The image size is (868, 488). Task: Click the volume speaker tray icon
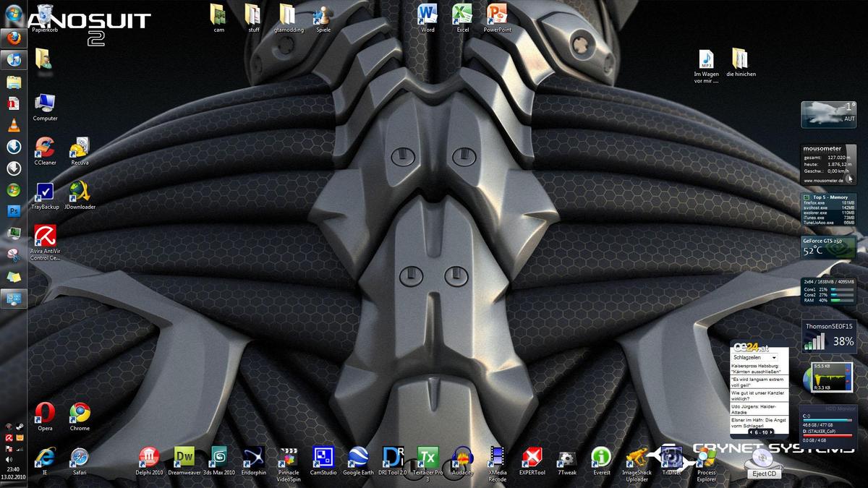8,459
